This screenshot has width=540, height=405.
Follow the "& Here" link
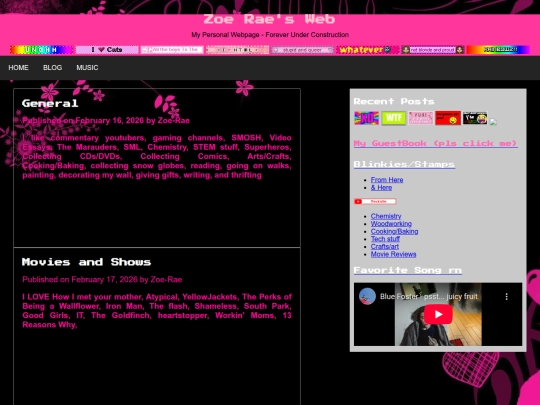click(x=381, y=188)
